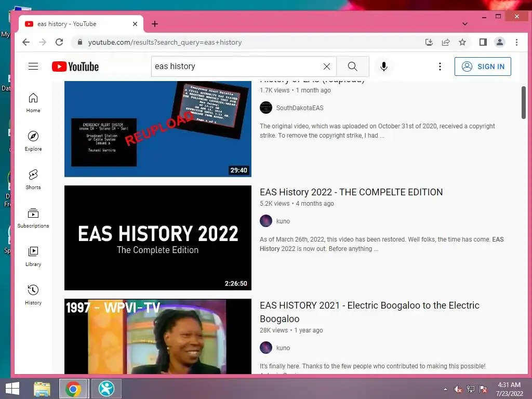Open 'EAS HISTORY 2021 - Electric Boogaloo' title
The height and width of the screenshot is (399, 532).
[369, 312]
